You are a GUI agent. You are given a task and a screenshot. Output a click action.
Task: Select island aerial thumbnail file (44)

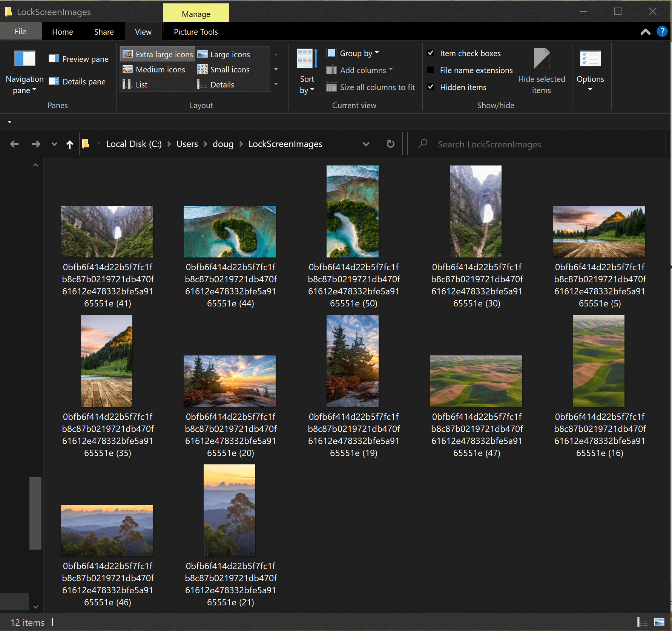230,231
